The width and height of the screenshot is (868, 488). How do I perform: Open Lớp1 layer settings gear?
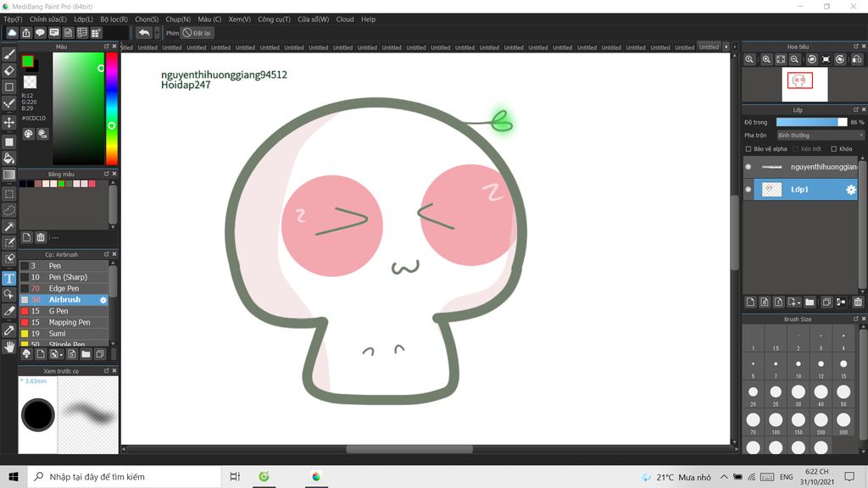[x=851, y=190]
